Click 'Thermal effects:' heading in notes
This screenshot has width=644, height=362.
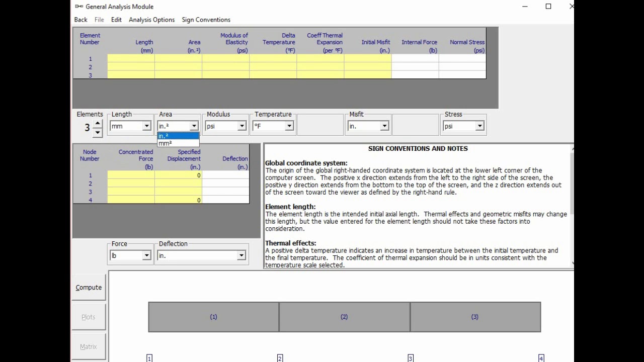click(x=291, y=243)
